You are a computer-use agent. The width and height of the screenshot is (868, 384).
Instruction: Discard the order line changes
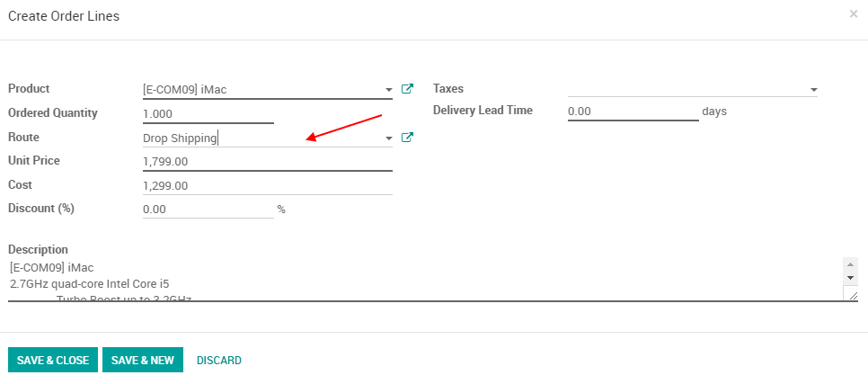(x=219, y=361)
